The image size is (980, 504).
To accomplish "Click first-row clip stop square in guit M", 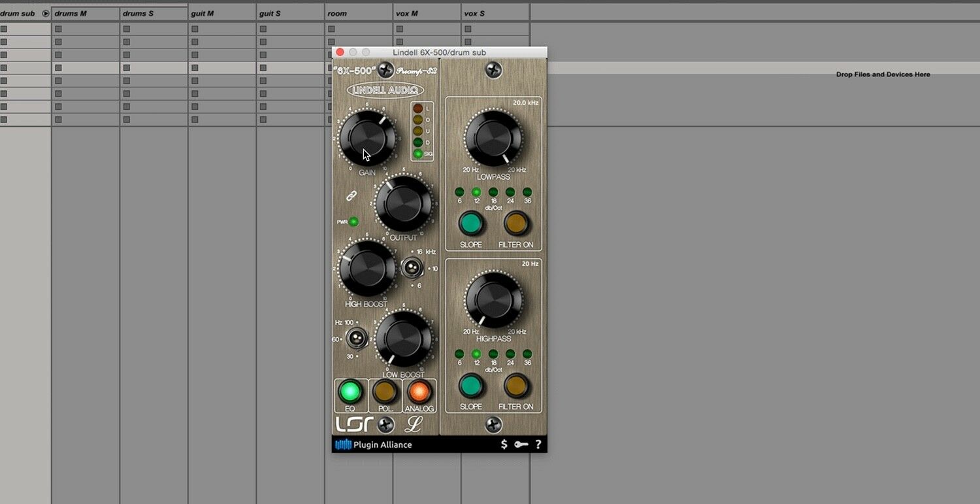I will (195, 29).
